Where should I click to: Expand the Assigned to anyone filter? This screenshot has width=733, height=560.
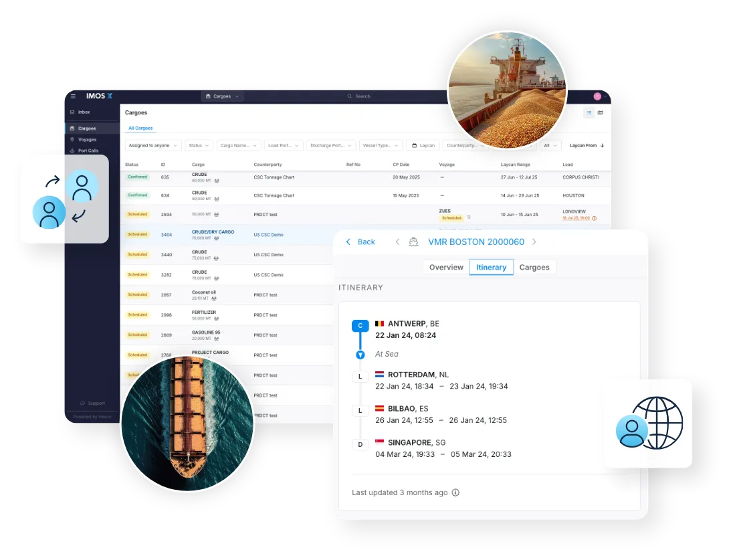(x=154, y=145)
